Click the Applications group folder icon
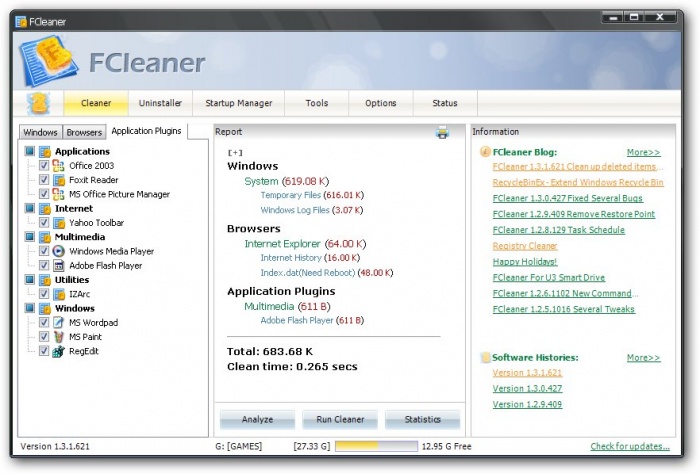 click(45, 152)
